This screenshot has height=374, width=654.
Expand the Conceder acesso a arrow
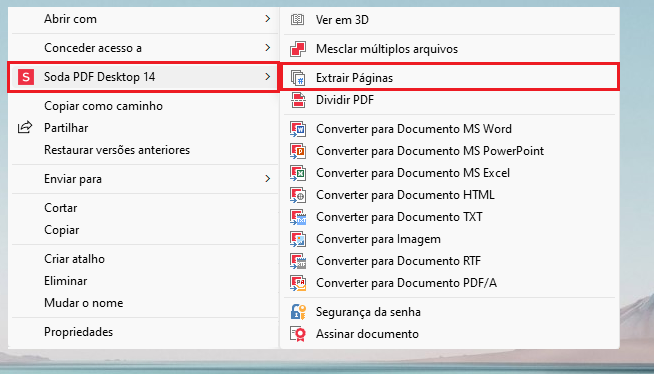[268, 48]
